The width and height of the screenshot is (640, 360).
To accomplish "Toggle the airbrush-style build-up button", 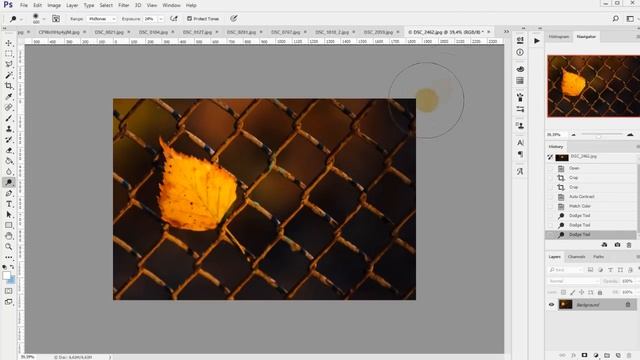I will (174, 19).
